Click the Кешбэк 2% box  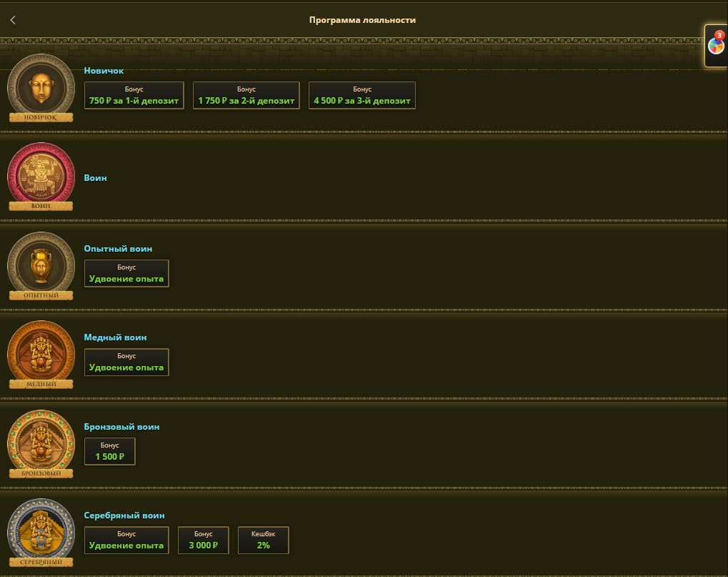click(x=264, y=540)
